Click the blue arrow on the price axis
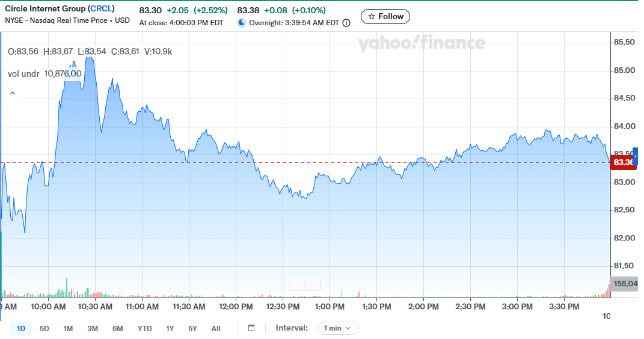Screen dimensions: 644x339 point(636,156)
